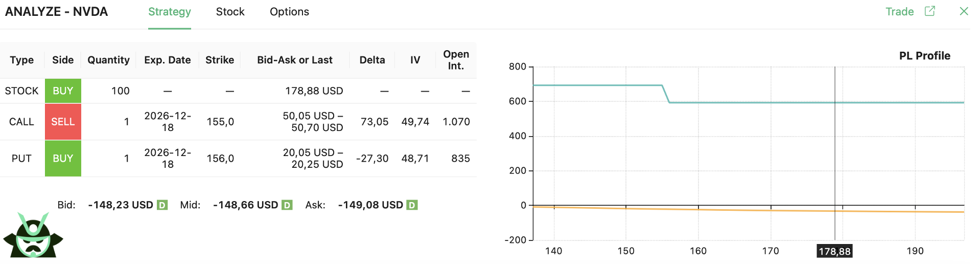Toggle the SELL side of CALL row
Viewport: 980px width, 264px height.
(x=63, y=122)
